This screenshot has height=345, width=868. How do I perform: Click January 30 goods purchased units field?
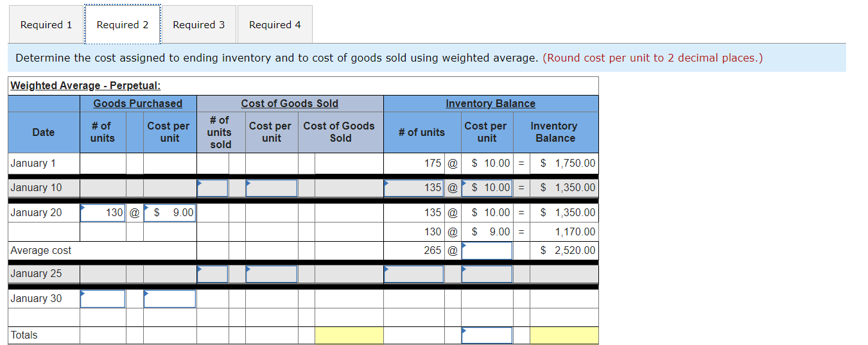click(103, 298)
